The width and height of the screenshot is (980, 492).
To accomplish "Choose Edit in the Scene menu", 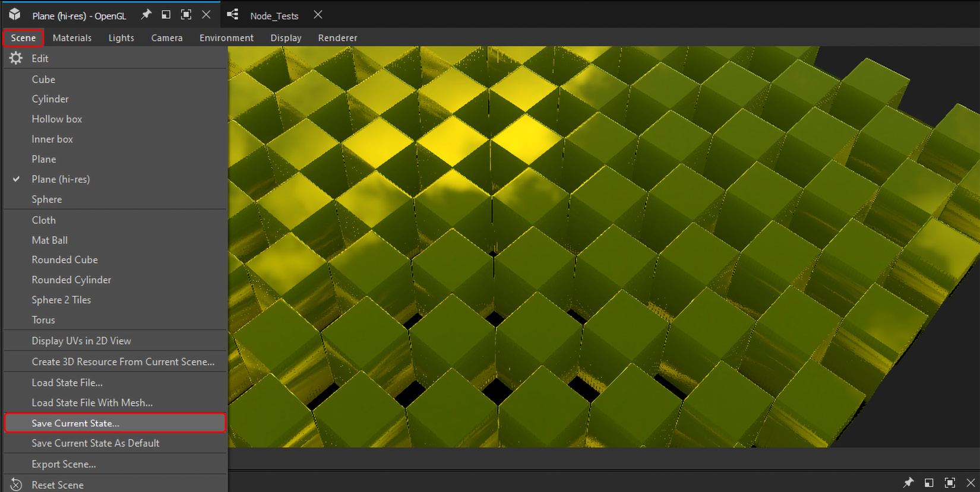I will [116, 58].
